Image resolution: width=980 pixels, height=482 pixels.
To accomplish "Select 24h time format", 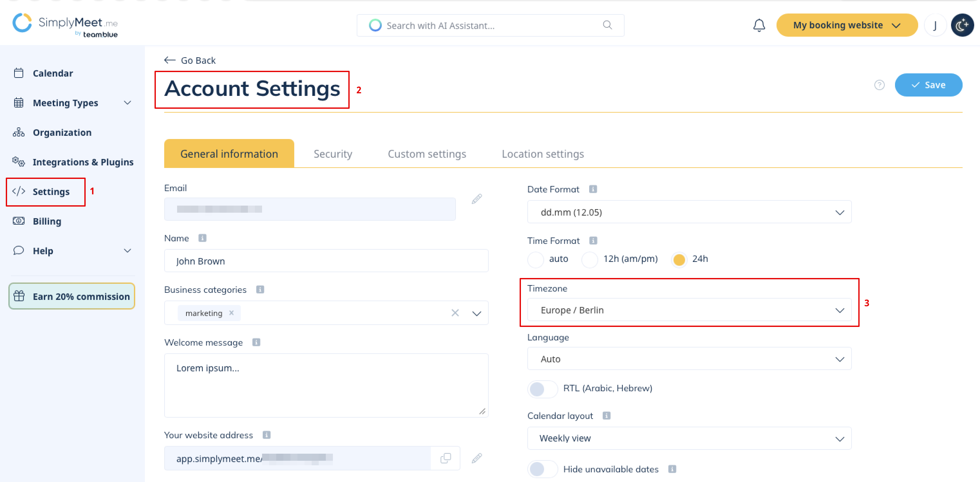I will (679, 259).
